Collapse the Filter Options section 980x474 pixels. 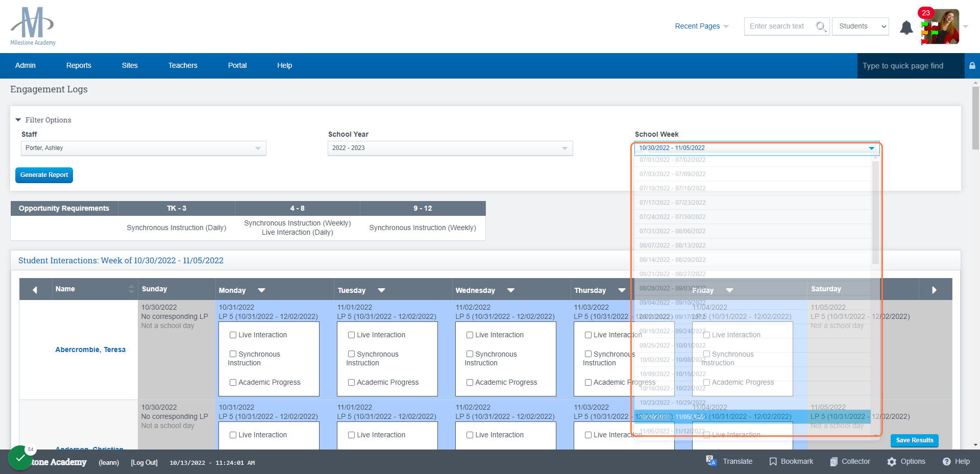tap(18, 120)
